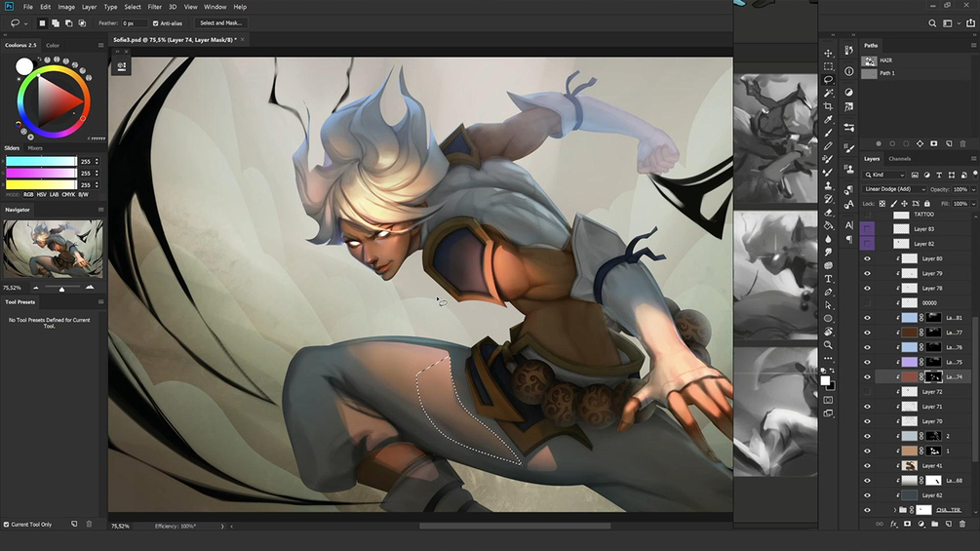Select the Eyedropper tool

pos(828,119)
